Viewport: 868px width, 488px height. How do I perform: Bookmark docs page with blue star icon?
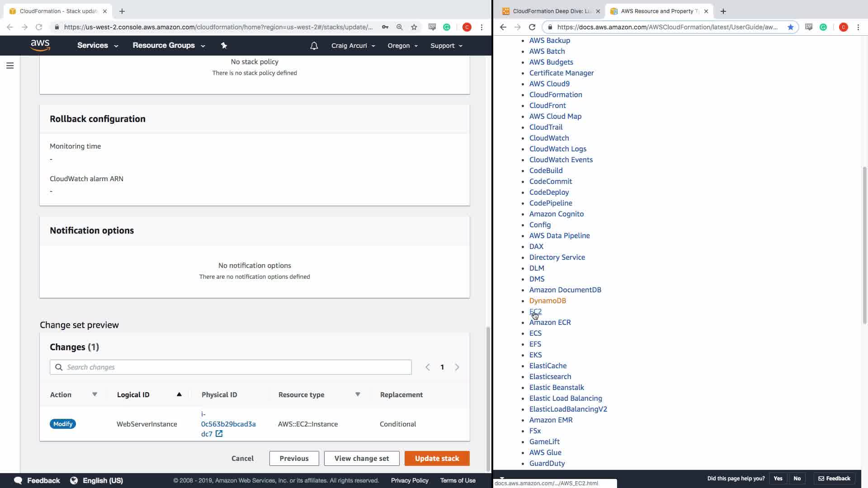[x=790, y=27]
